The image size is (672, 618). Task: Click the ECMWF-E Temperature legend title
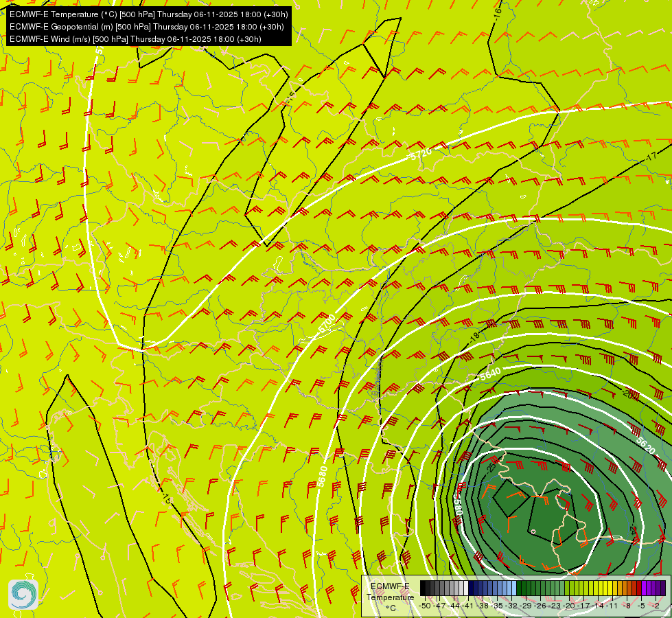click(390, 592)
